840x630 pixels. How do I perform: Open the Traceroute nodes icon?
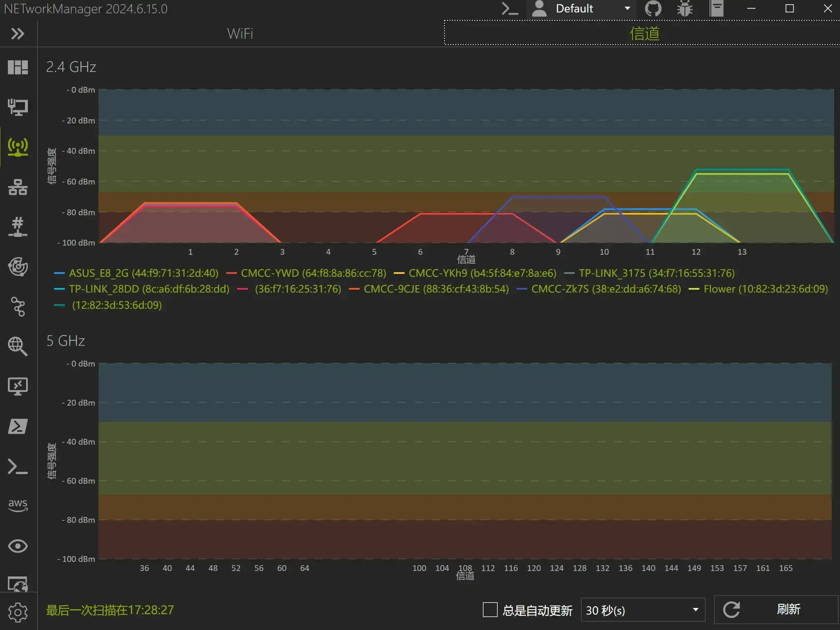click(17, 307)
